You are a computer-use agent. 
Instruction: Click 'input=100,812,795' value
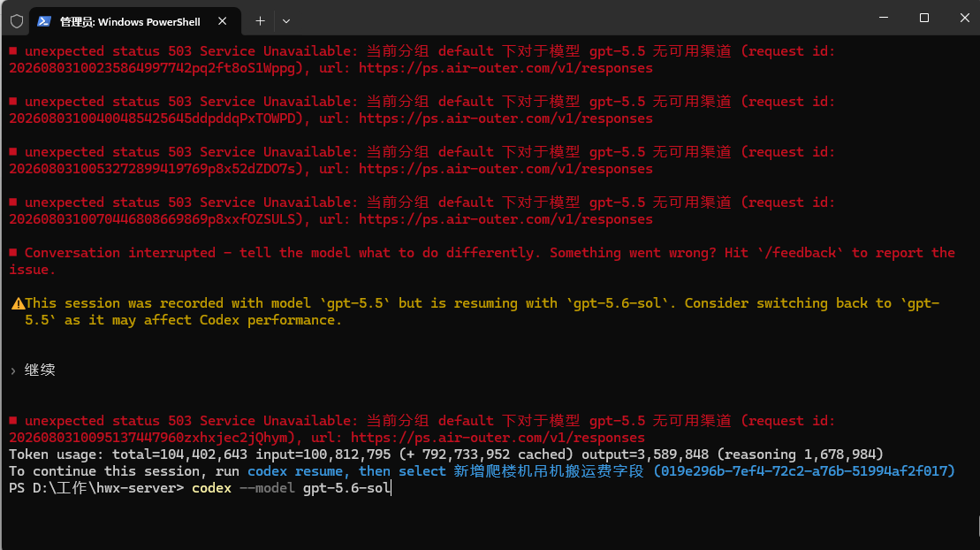pyautogui.click(x=323, y=455)
